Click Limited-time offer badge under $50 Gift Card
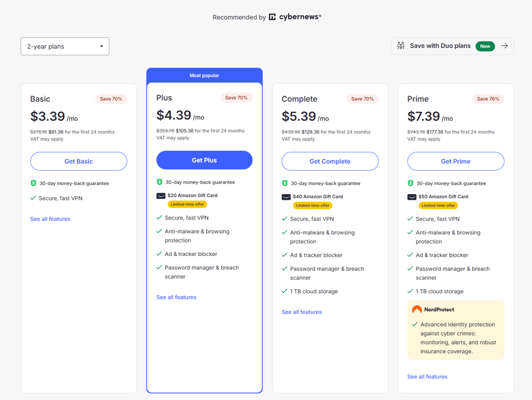532x400 pixels. pos(438,205)
